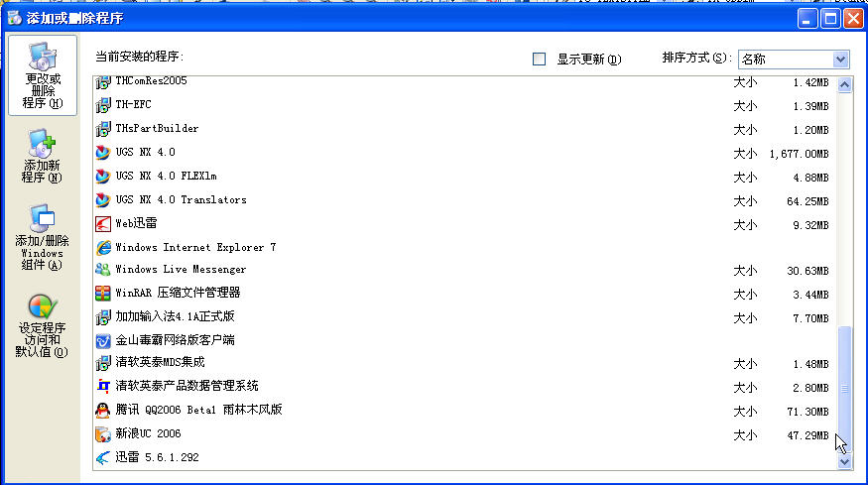Click the 1,677.00MB size value
Screen dimensions: 868x485
tap(799, 154)
